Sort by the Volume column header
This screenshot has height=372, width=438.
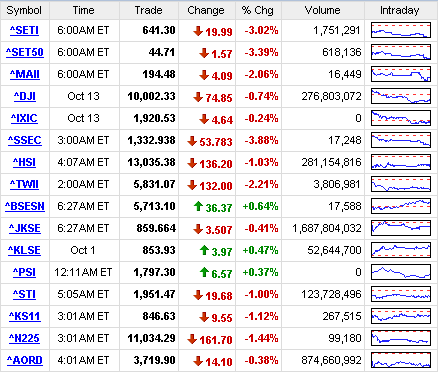click(323, 10)
